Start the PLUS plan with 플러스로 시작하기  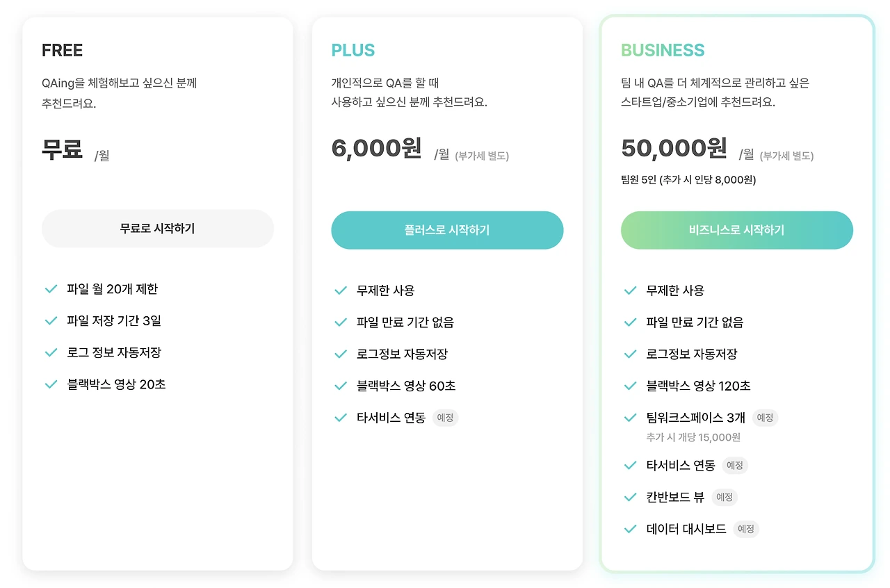pyautogui.click(x=447, y=230)
